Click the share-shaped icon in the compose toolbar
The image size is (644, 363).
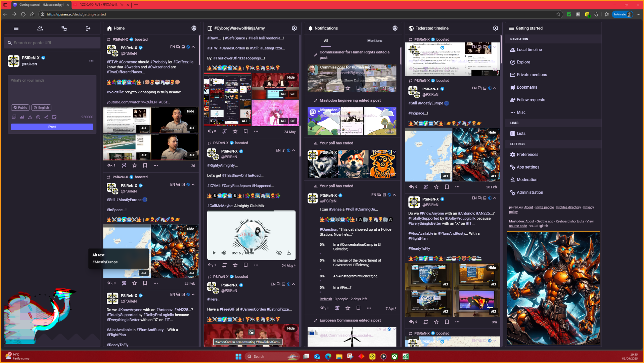pyautogui.click(x=46, y=117)
